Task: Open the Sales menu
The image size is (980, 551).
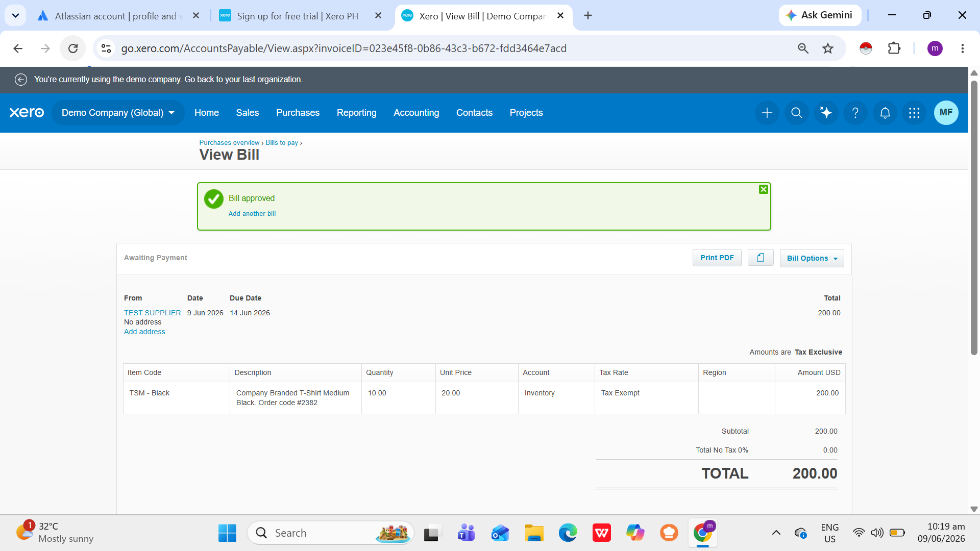Action: [248, 113]
